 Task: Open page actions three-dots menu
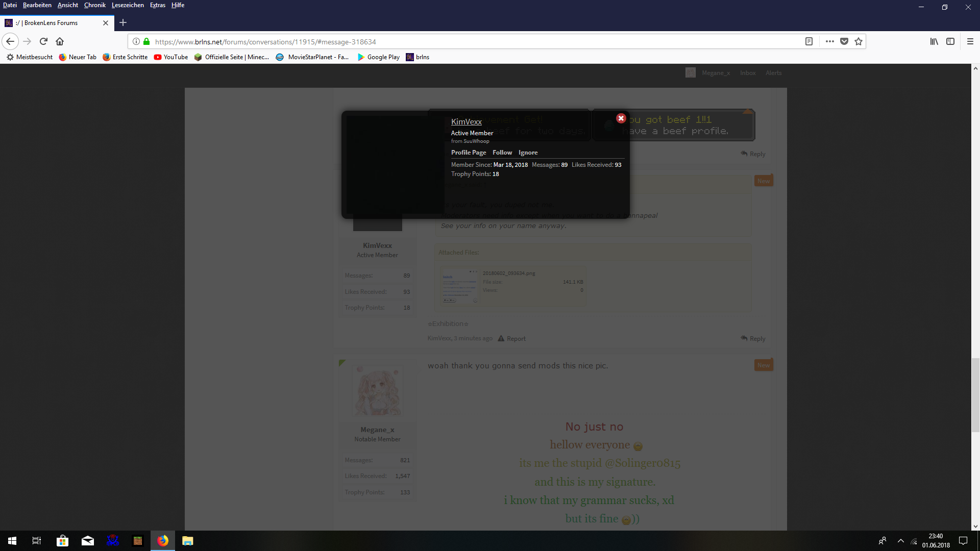830,41
